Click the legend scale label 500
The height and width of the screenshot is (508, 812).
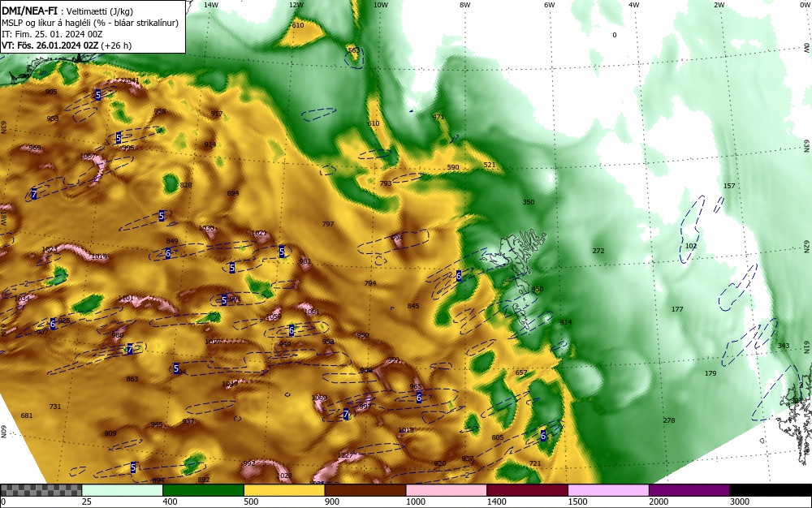pyautogui.click(x=251, y=502)
